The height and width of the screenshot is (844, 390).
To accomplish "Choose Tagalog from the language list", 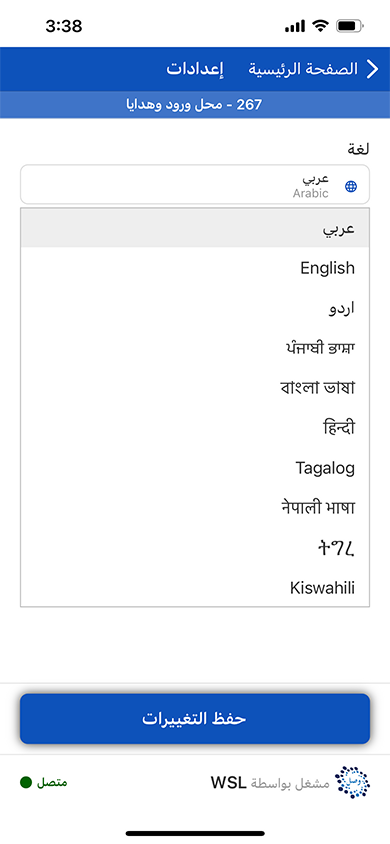I will (x=195, y=468).
